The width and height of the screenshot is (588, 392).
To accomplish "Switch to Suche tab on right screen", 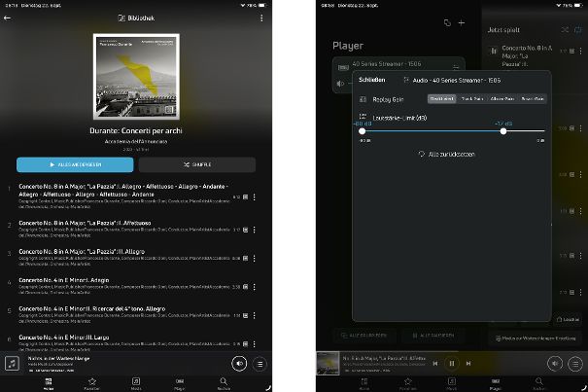I will [x=538, y=384].
